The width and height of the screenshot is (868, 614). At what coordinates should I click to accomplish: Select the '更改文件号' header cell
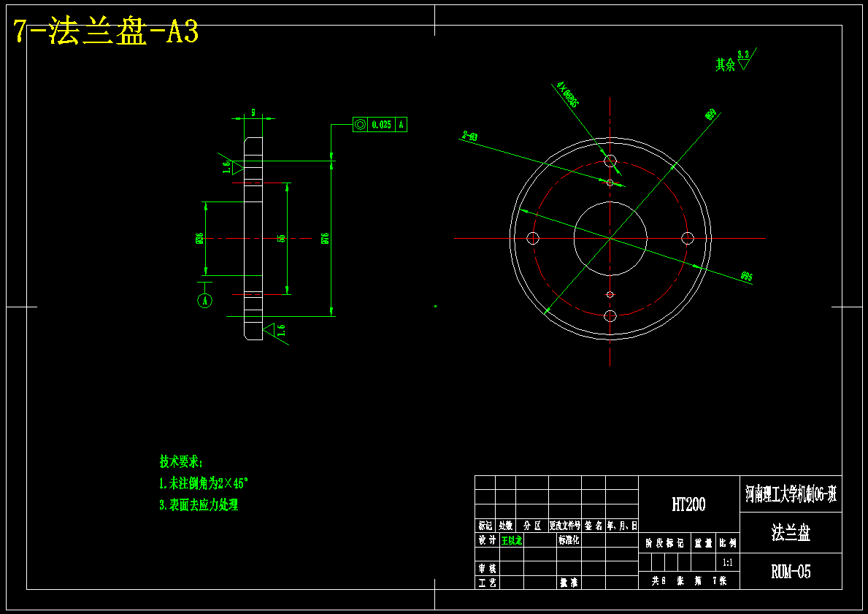tap(564, 526)
